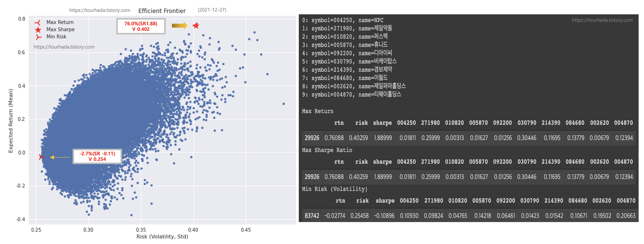Image resolution: width=644 pixels, height=244 pixels.
Task: Click the Efficient Frontier chart title
Action: [162, 11]
